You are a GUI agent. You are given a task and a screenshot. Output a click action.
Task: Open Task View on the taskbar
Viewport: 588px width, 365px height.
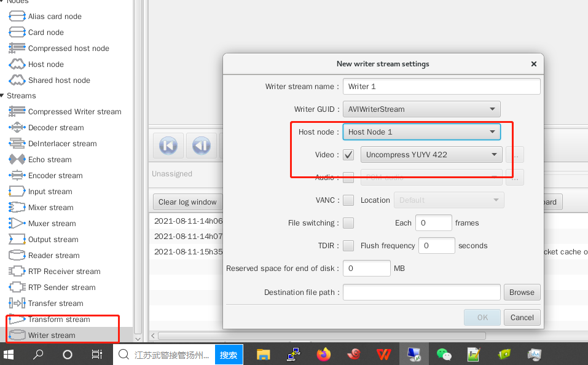[x=96, y=354]
